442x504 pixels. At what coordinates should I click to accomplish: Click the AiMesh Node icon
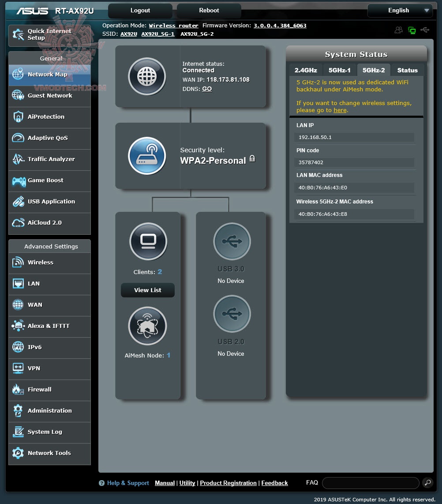click(147, 326)
